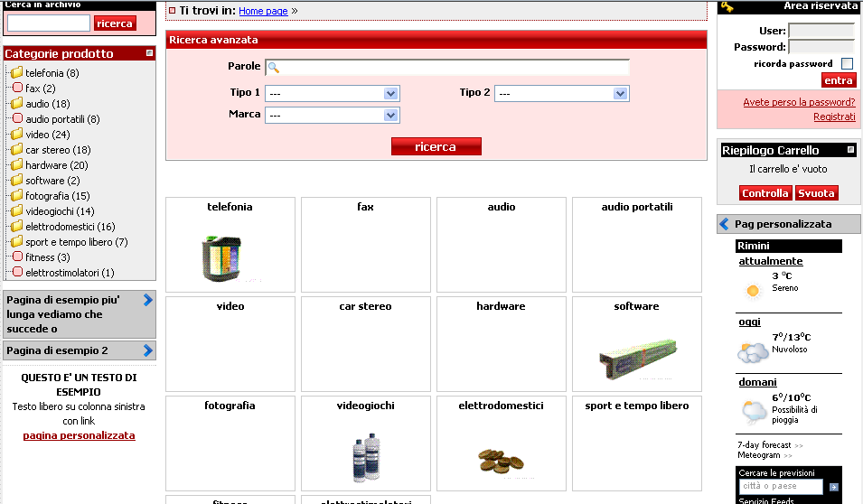This screenshot has height=504, width=863.
Task: Focus the città o paese field
Action: (781, 487)
